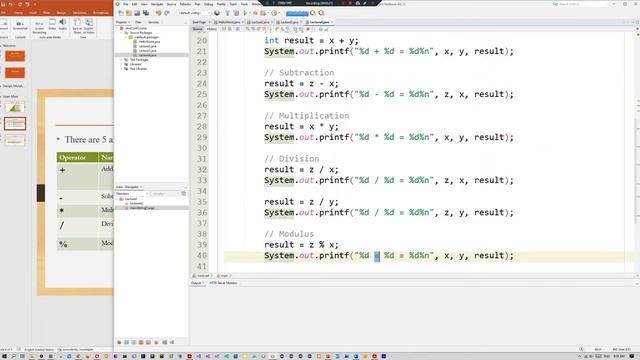This screenshot has height=360, width=640.
Task: Switch to Files panel tab
Action: [x=138, y=22]
